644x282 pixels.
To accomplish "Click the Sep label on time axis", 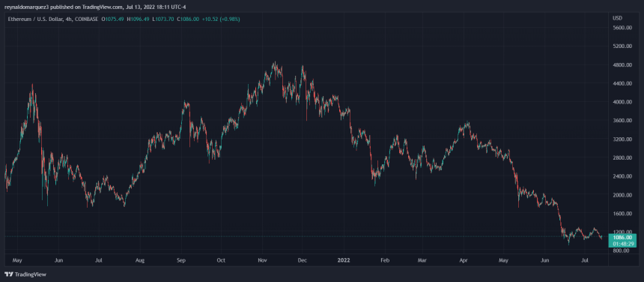I will [x=181, y=260].
